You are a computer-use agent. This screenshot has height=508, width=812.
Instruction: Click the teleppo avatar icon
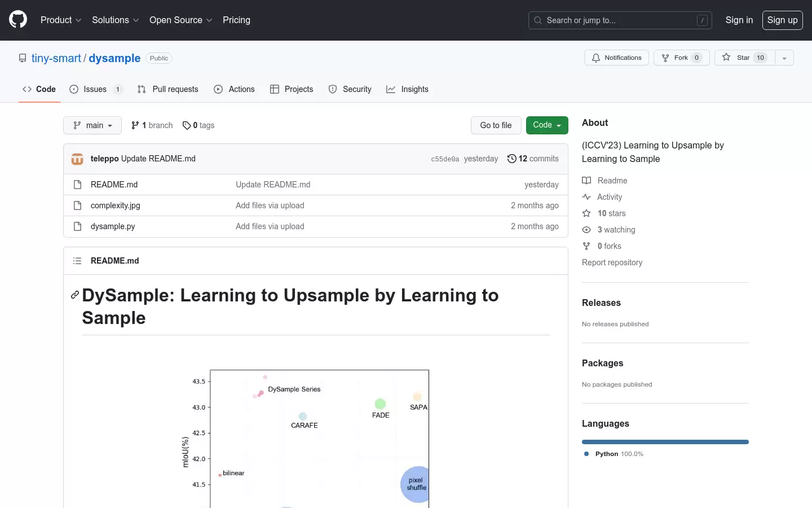[77, 159]
